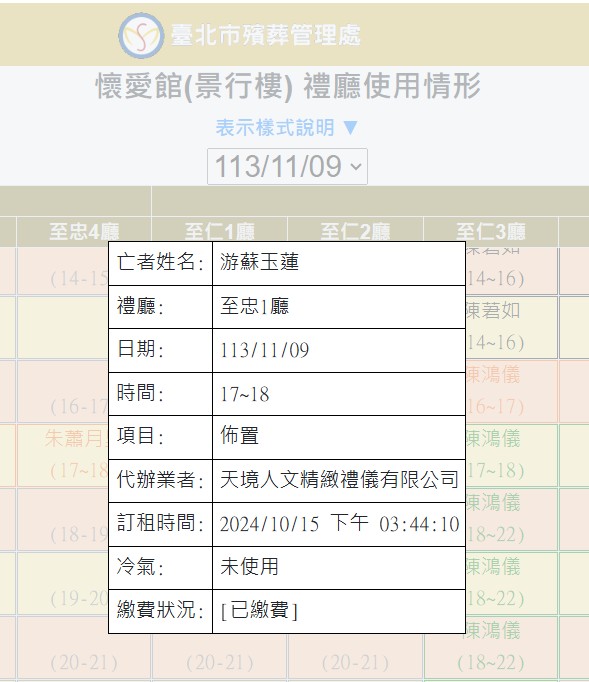Viewport: 589px width, 682px height.
Task: Select the empty 20-21 slot under 至仁2廳
Action: [355, 658]
